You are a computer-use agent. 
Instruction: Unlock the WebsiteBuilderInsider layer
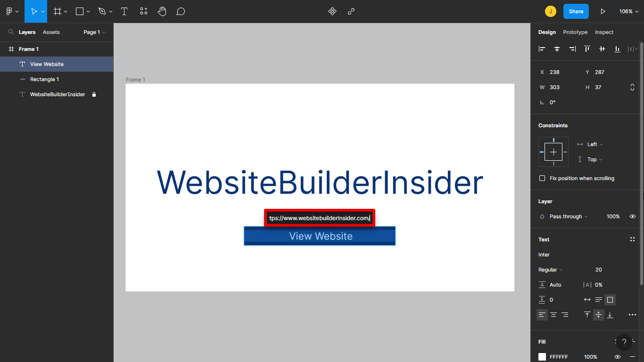click(x=94, y=94)
